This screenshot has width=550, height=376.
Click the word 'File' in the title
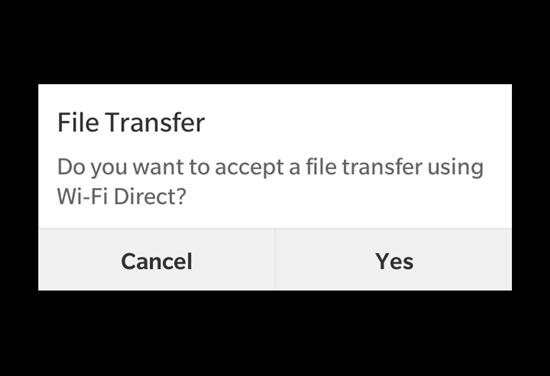78,122
